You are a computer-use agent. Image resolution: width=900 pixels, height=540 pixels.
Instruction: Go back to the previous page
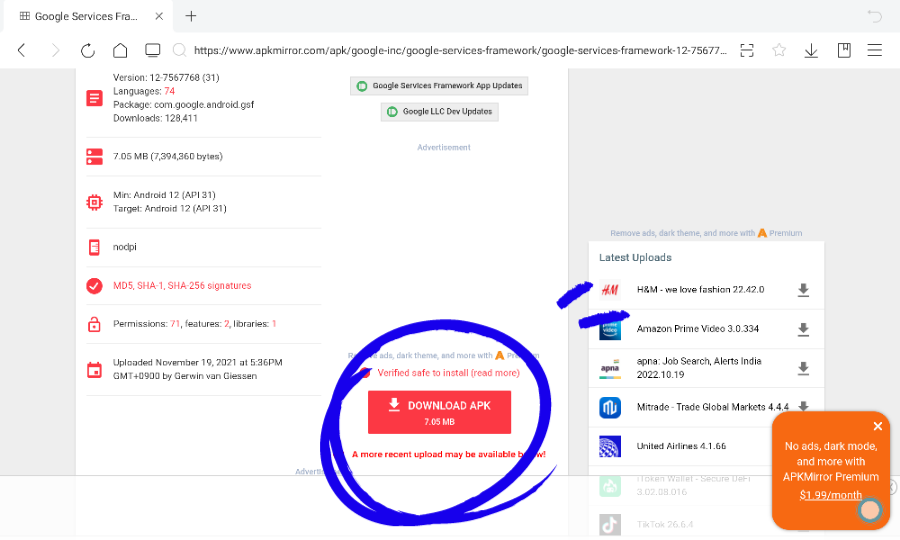coord(21,50)
